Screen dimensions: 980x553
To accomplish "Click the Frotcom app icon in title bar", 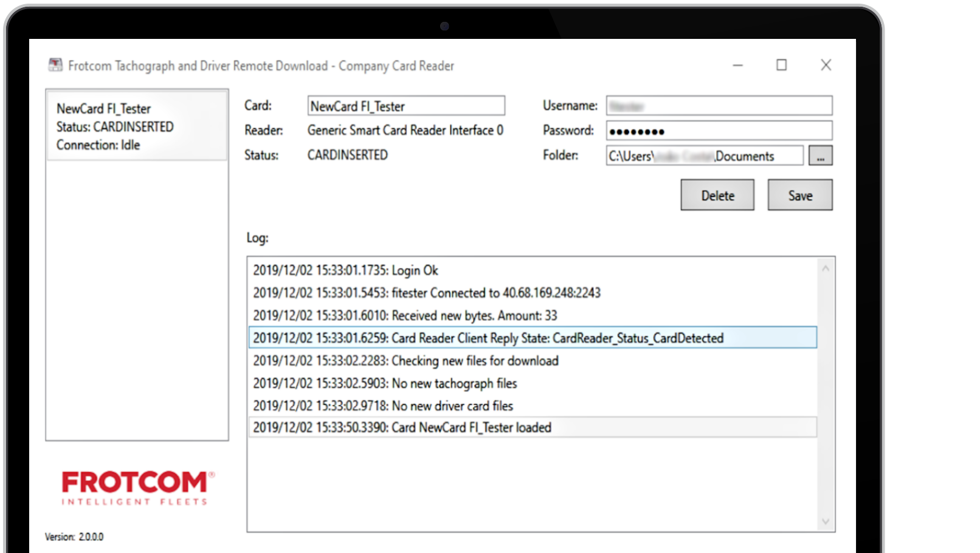I will pos(55,65).
